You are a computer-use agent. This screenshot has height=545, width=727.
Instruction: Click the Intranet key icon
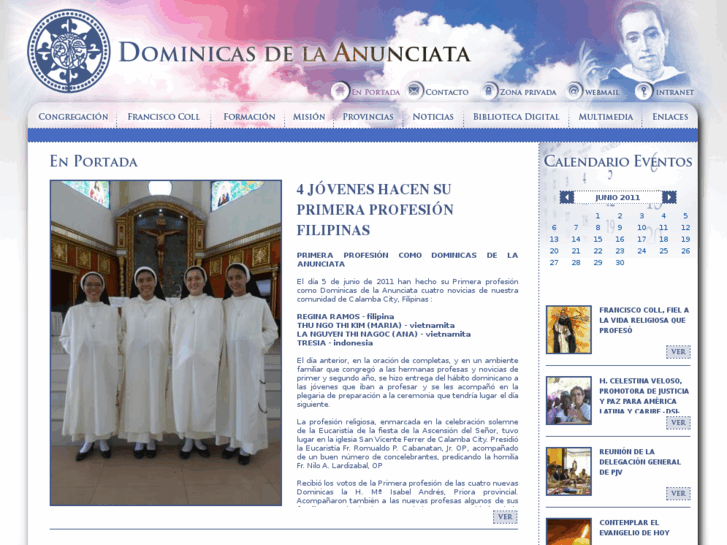coord(644,91)
